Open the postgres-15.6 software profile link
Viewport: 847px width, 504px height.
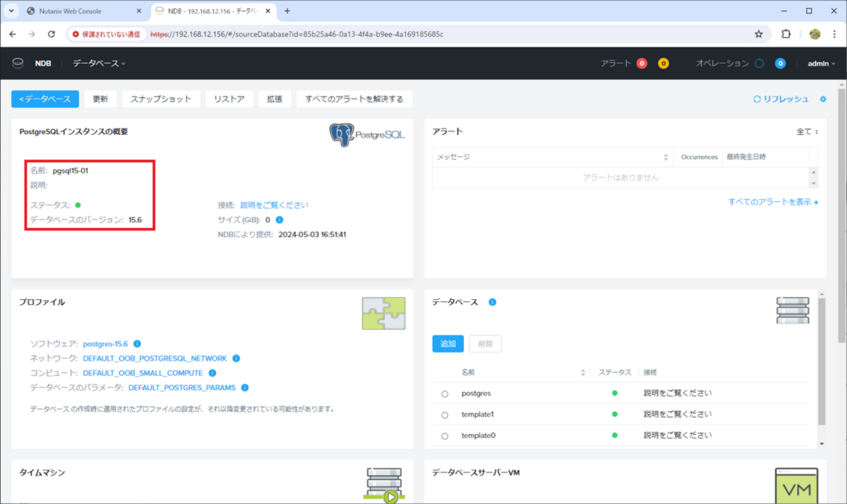pyautogui.click(x=106, y=344)
